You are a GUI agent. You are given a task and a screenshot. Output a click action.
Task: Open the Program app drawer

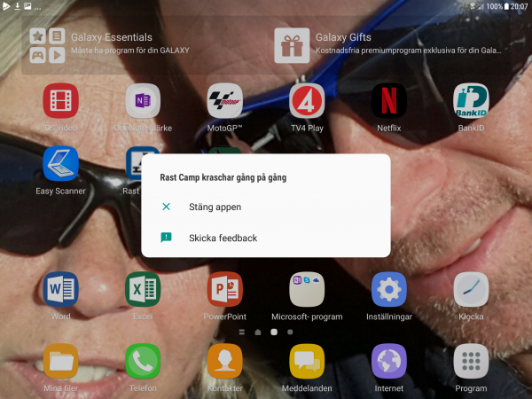472,361
